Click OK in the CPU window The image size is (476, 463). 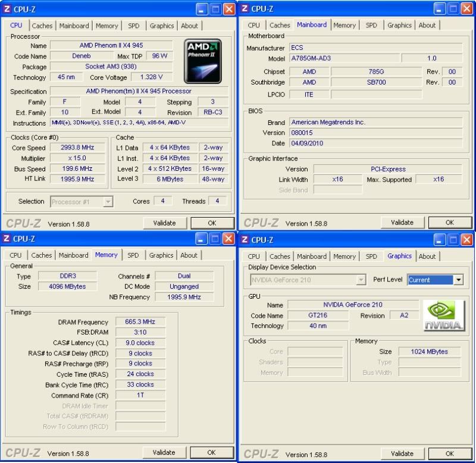point(212,223)
